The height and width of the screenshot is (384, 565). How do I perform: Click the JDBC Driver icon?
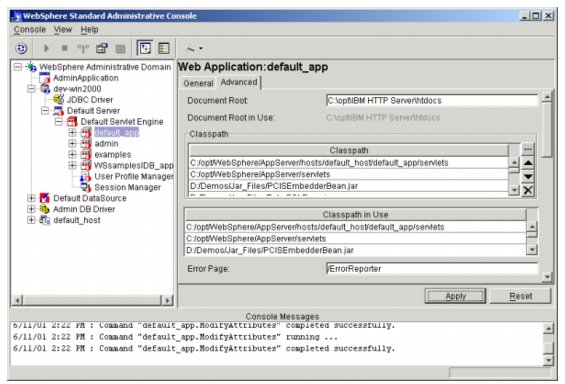58,99
